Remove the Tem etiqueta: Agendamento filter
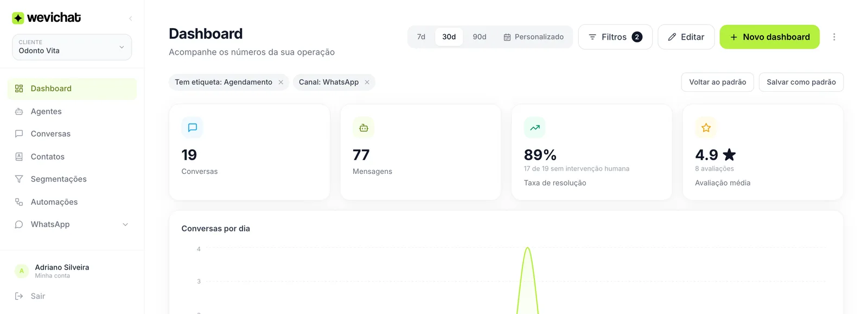The image size is (868, 314). coord(280,82)
